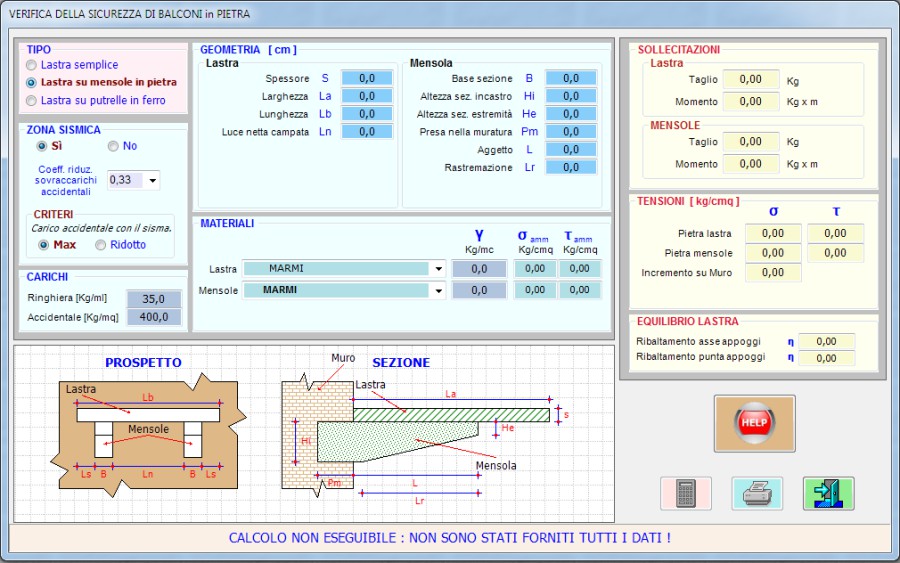
Task: Choose 'Lastra su putrelle in ferro' type
Action: pos(96,100)
